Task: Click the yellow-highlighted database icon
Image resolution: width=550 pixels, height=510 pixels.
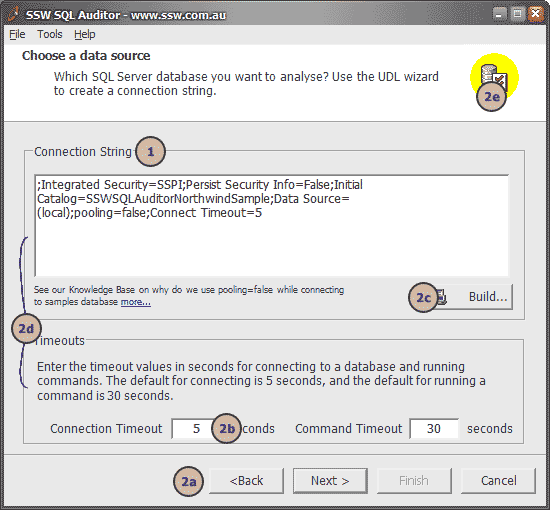Action: coord(494,75)
